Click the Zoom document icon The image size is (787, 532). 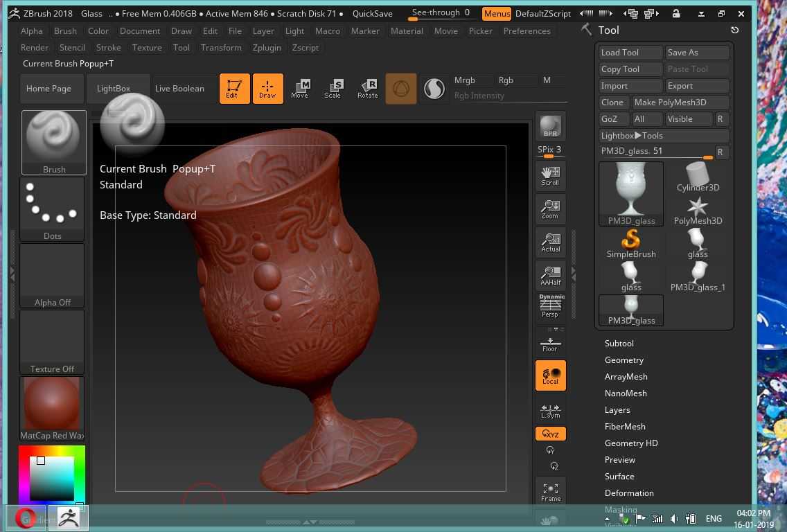[551, 209]
